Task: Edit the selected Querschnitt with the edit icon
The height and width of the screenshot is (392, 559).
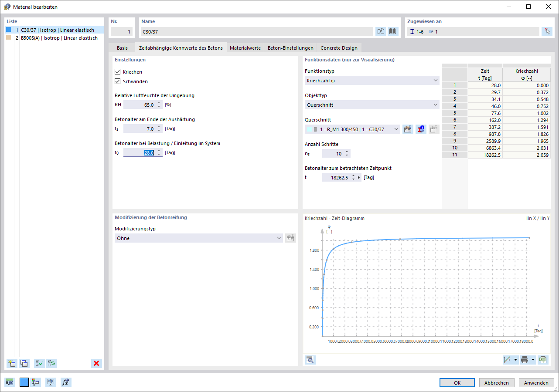Action: pos(408,129)
